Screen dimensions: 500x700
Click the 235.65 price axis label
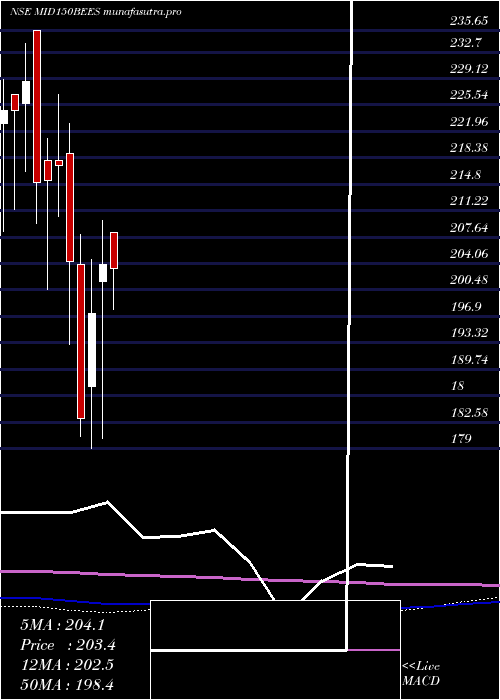[469, 20]
